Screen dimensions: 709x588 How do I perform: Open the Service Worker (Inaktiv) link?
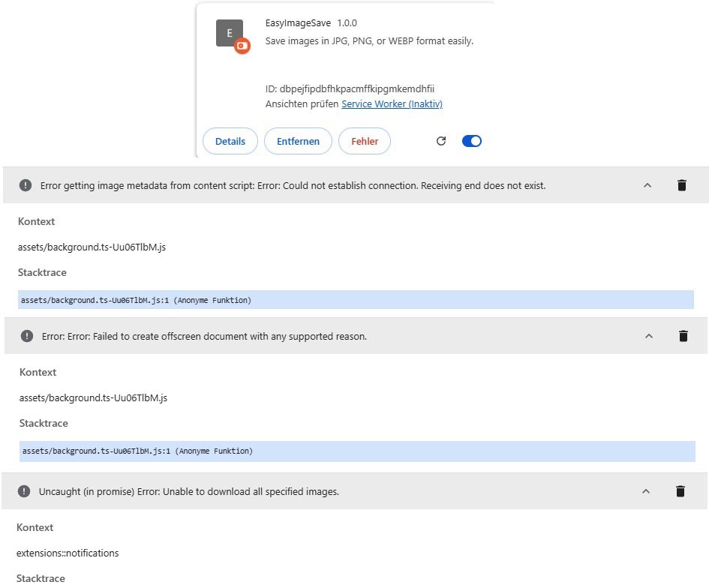[392, 104]
